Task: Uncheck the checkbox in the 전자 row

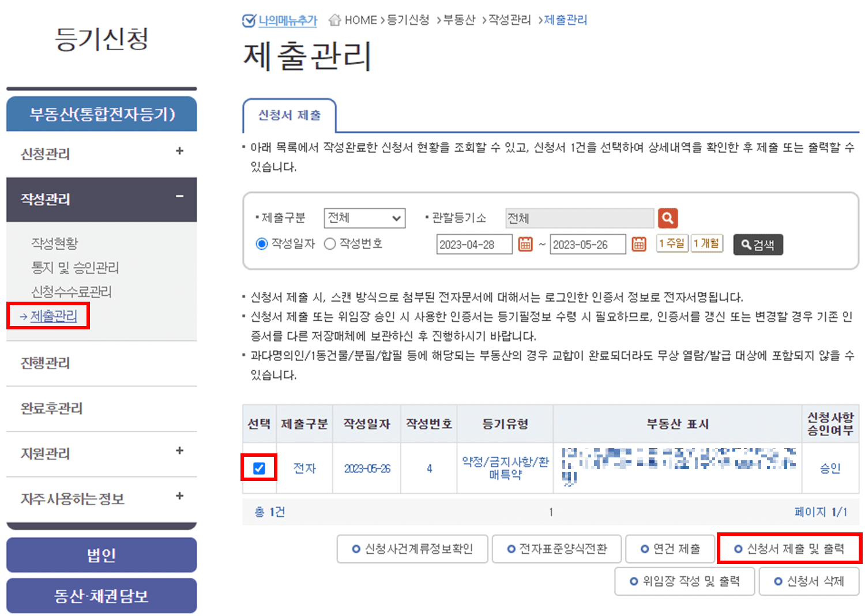Action: coord(259,468)
